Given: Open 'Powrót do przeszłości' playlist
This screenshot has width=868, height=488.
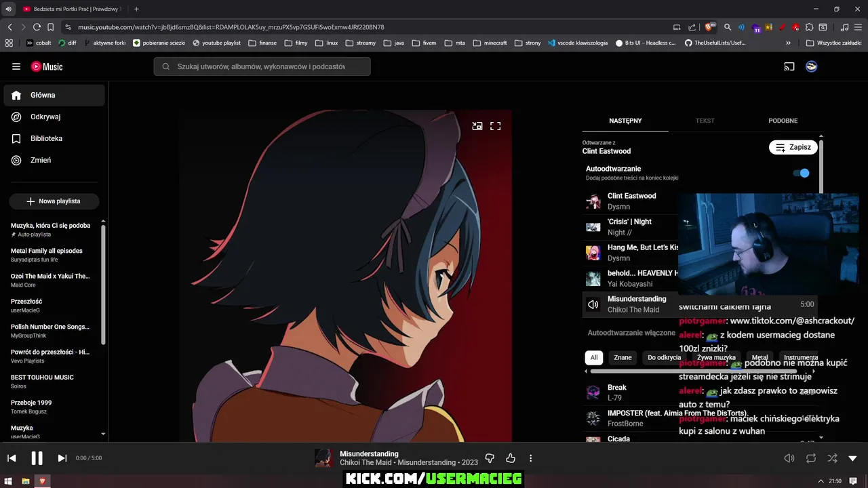Looking at the screenshot, I should click(x=51, y=357).
